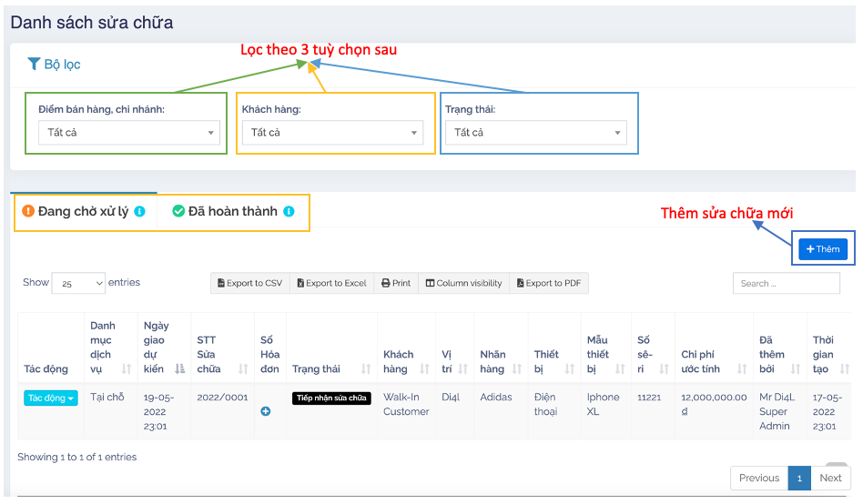Click info icon beside Đã hoàn thành
Screen dimensions: 863x504
(x=289, y=212)
